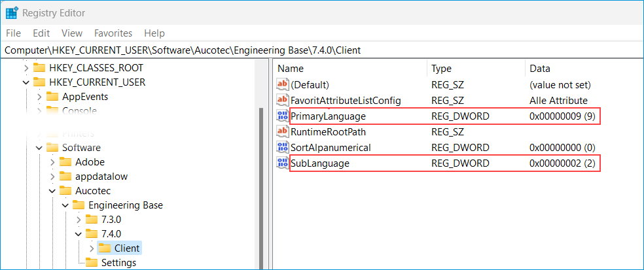Collapse the HKEY_CURRENT_USER node

[26, 82]
